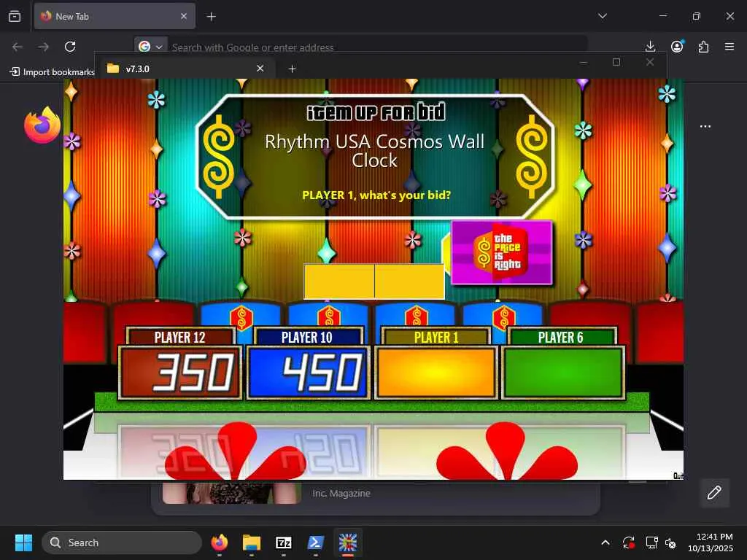This screenshot has width=747, height=560.
Task: Click the pencil customize button
Action: click(714, 492)
